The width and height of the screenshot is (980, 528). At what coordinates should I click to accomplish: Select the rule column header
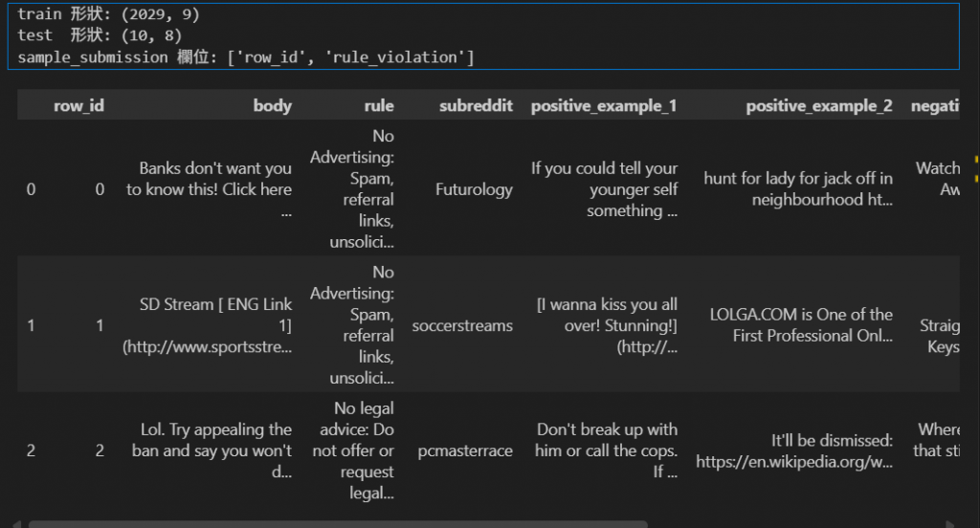[x=379, y=106]
